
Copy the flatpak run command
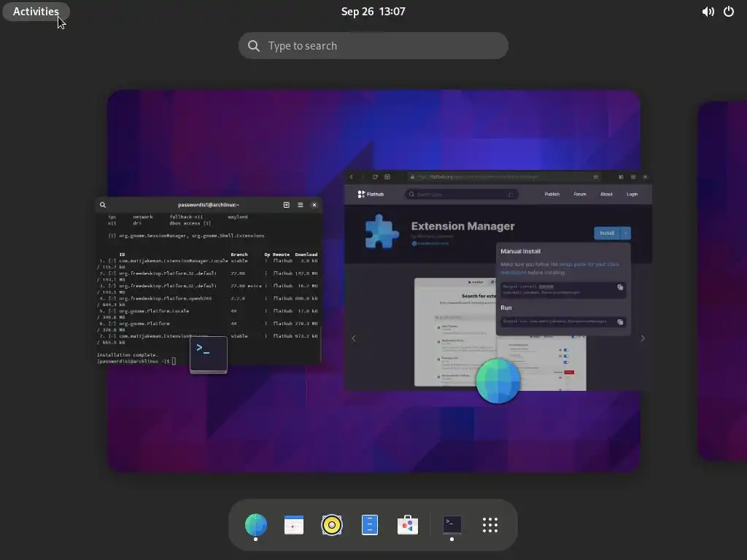tap(620, 322)
